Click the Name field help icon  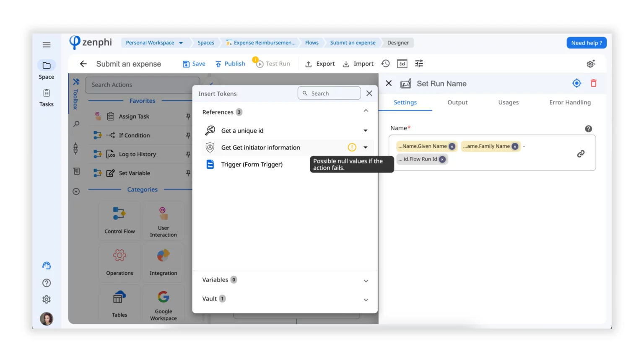[x=589, y=129]
